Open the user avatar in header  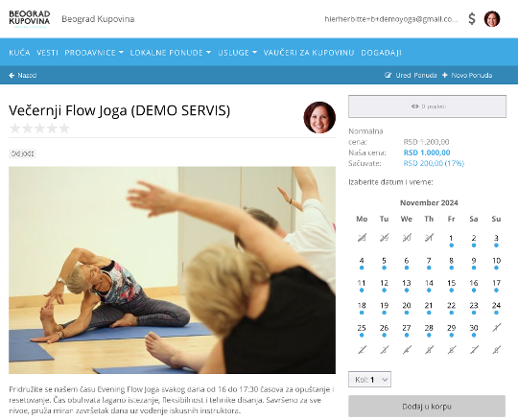coord(492,19)
